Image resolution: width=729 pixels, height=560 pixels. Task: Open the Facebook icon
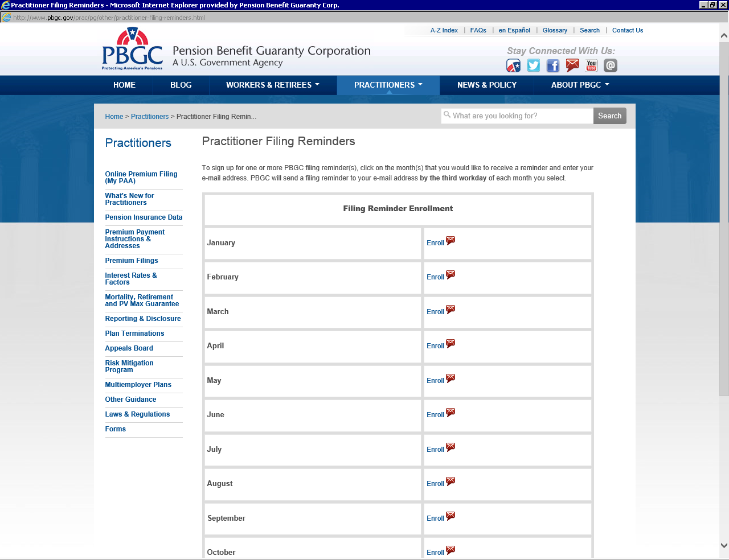coord(552,66)
